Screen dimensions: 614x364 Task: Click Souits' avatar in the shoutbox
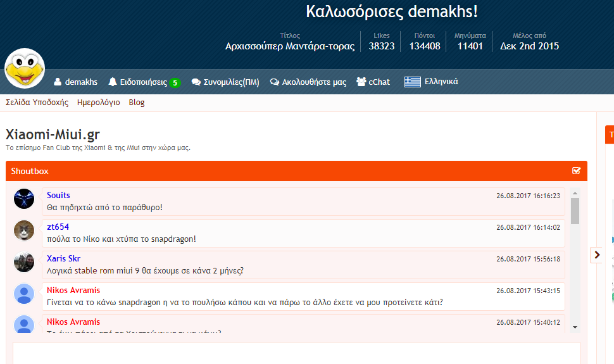click(x=24, y=199)
